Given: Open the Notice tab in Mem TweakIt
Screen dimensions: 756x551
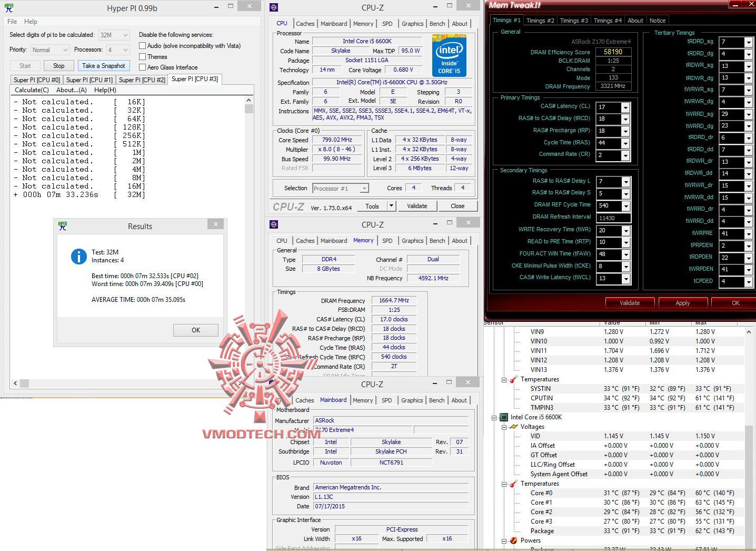Looking at the screenshot, I should coord(657,21).
